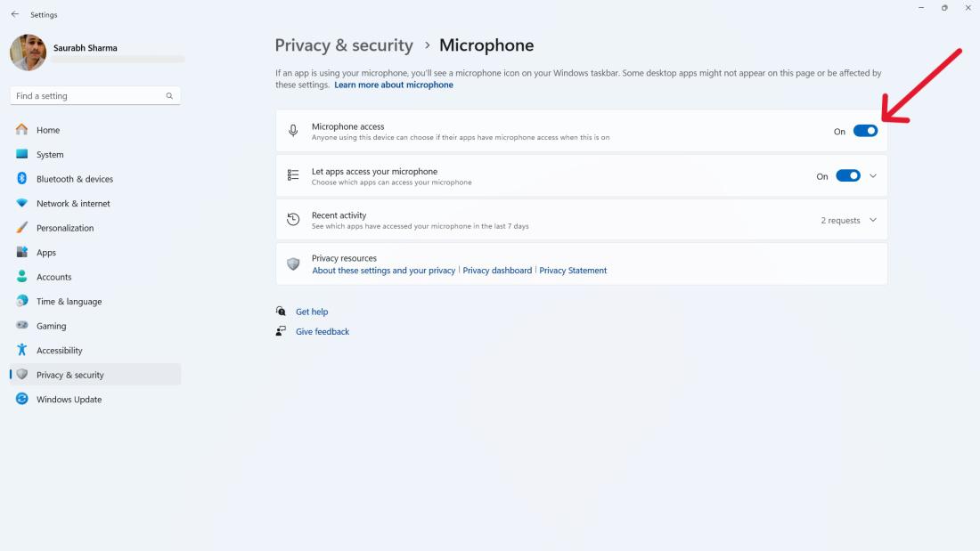Click the Network & internet wifi icon

click(22, 203)
